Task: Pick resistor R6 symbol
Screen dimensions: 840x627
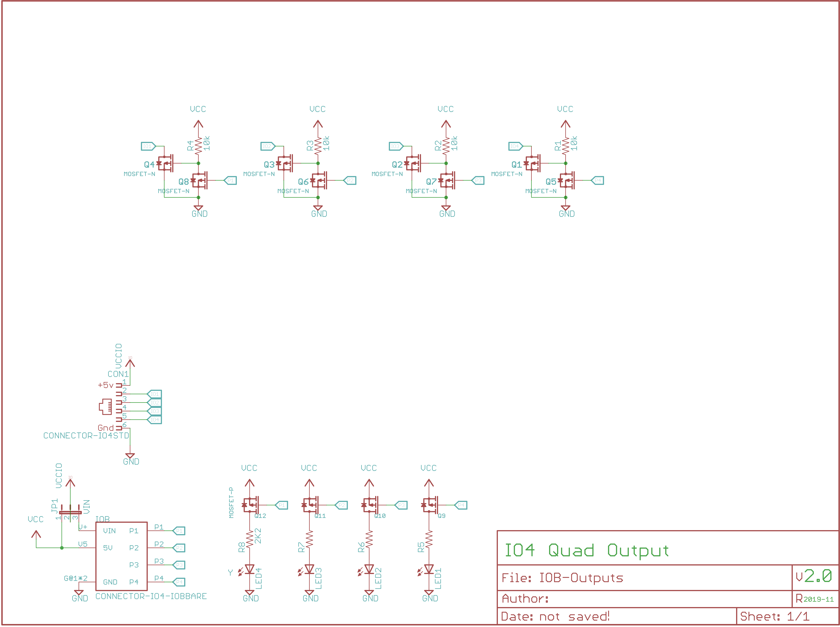Action: 369,539
